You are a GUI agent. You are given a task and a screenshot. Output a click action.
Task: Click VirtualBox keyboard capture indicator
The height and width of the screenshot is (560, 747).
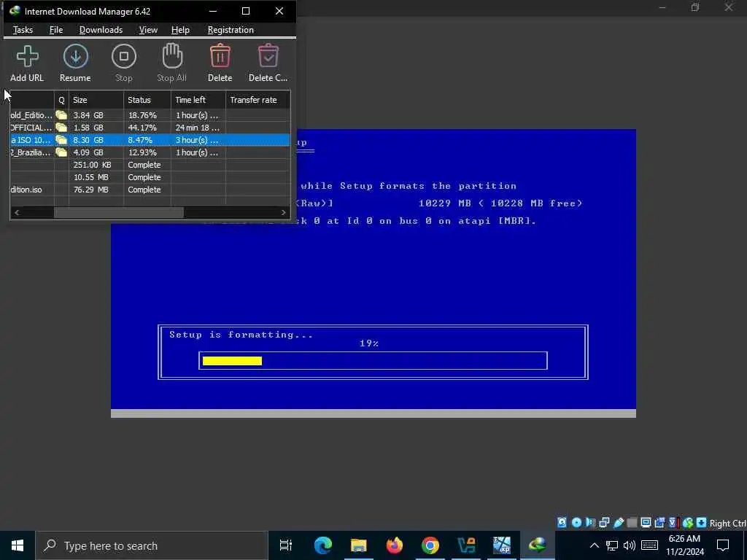tap(701, 522)
